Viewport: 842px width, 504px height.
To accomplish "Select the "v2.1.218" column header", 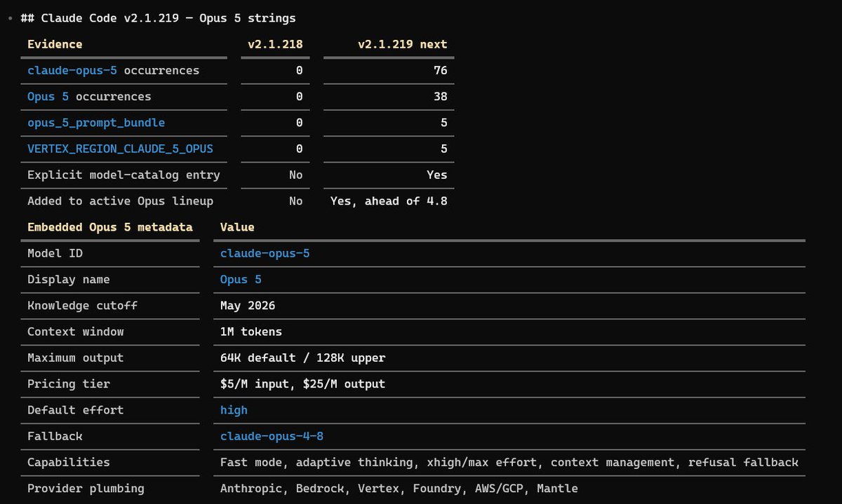I will point(275,44).
